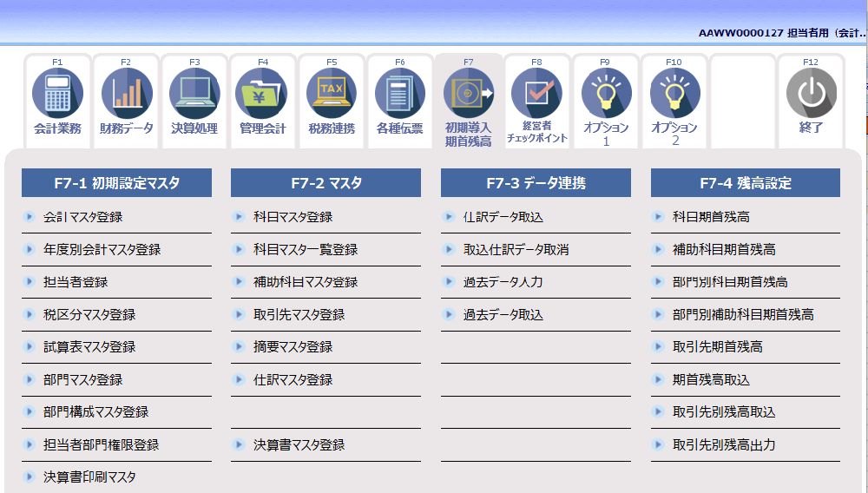Open 取込仕訳データ取消
Image resolution: width=868 pixels, height=493 pixels.
(x=516, y=250)
